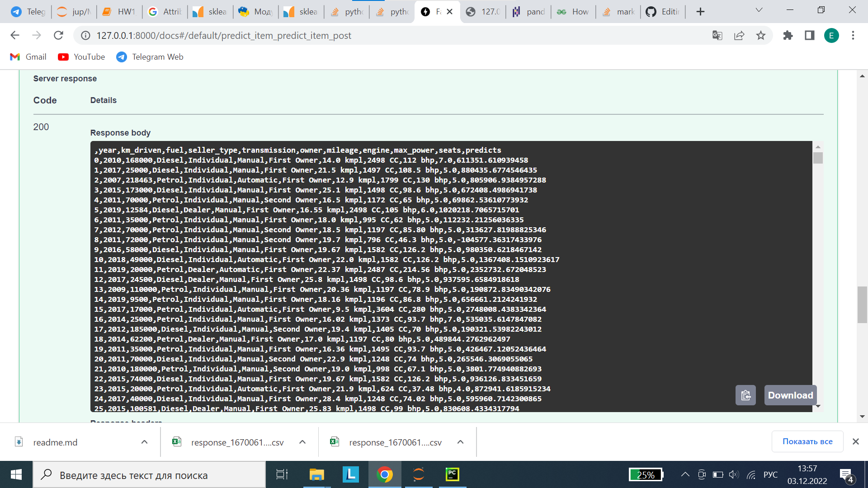Toggle the browser side panel
Screen dimensions: 868x488
point(810,35)
